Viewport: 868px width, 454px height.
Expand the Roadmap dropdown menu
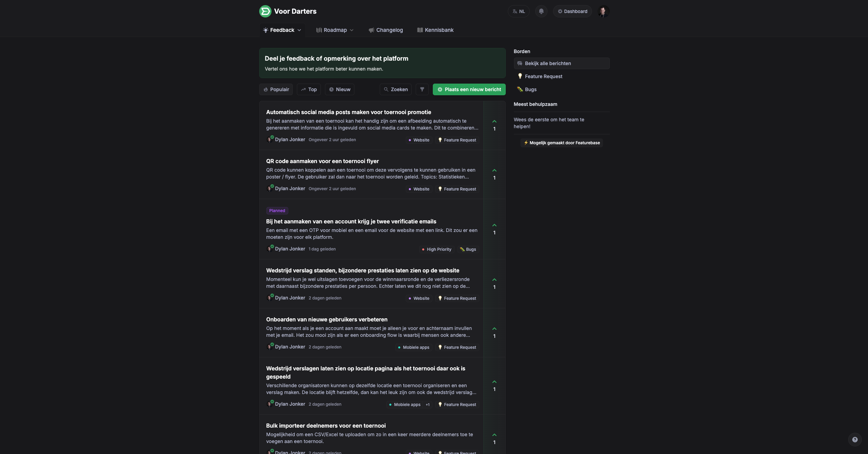335,30
